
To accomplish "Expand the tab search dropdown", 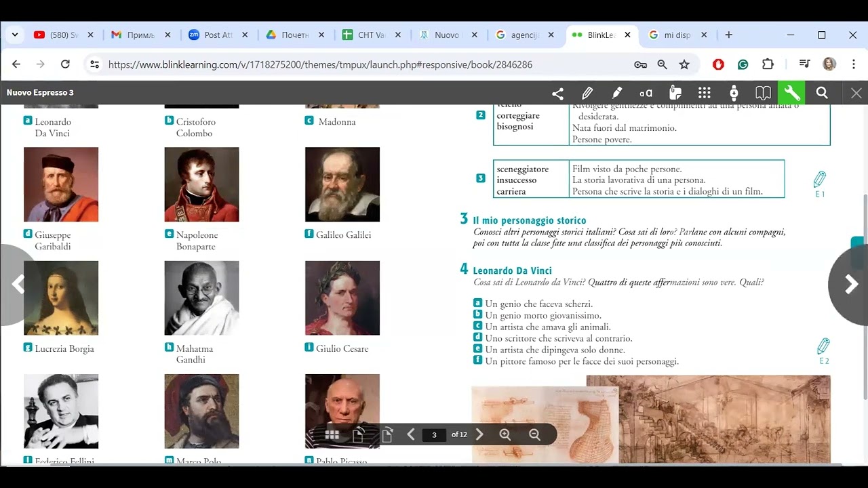I will tap(15, 35).
